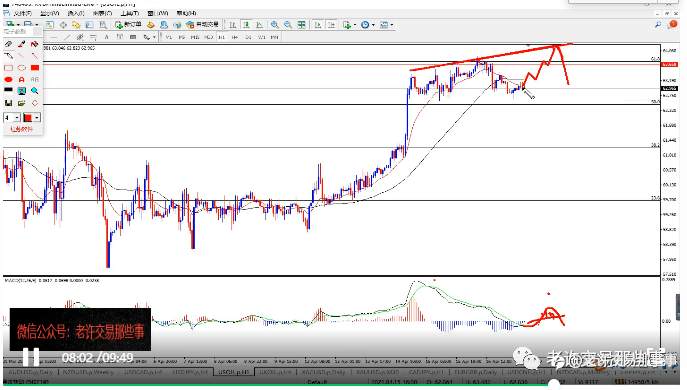Select the M1 timeframe button
This screenshot has height=390, width=687.
tap(169, 37)
